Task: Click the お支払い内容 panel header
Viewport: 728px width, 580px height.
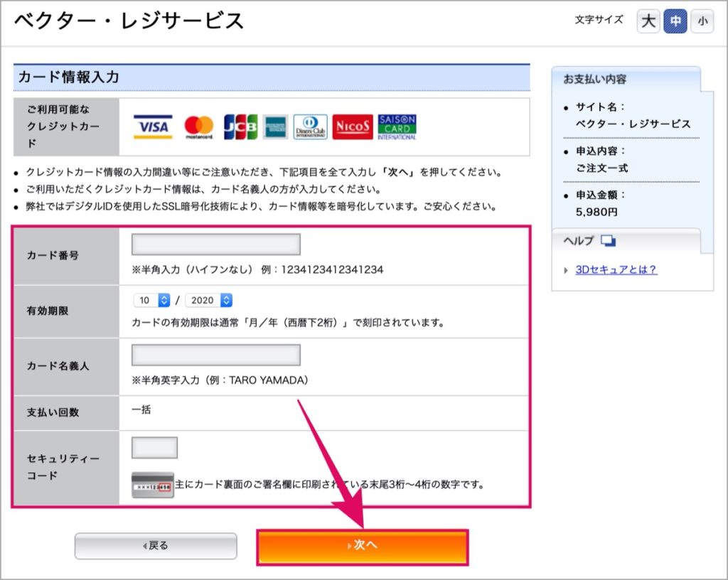Action: pyautogui.click(x=595, y=80)
